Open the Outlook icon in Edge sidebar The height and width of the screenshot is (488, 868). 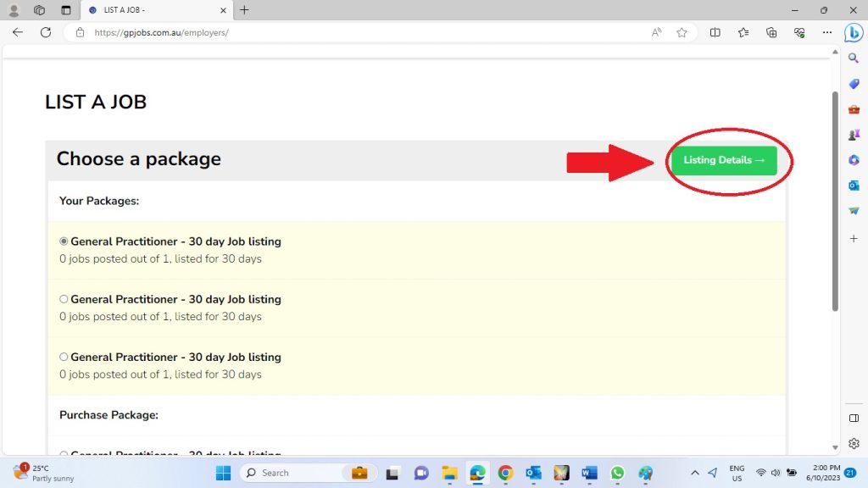pyautogui.click(x=854, y=186)
